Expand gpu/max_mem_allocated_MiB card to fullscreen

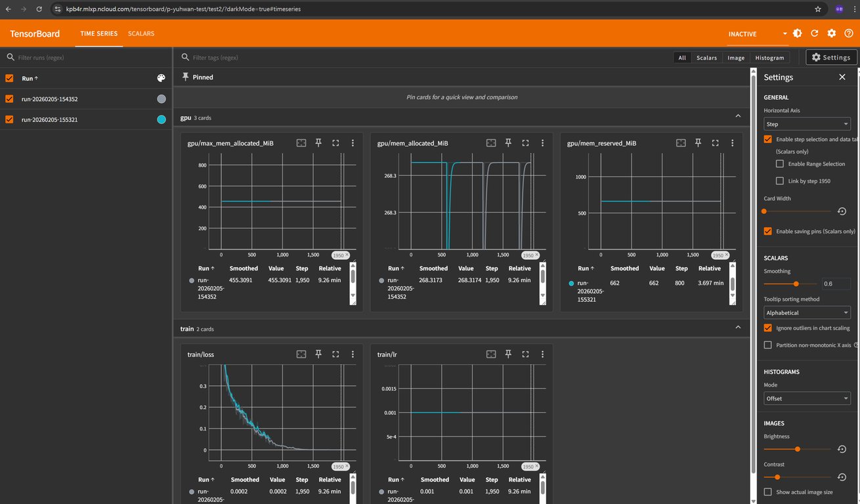point(335,143)
